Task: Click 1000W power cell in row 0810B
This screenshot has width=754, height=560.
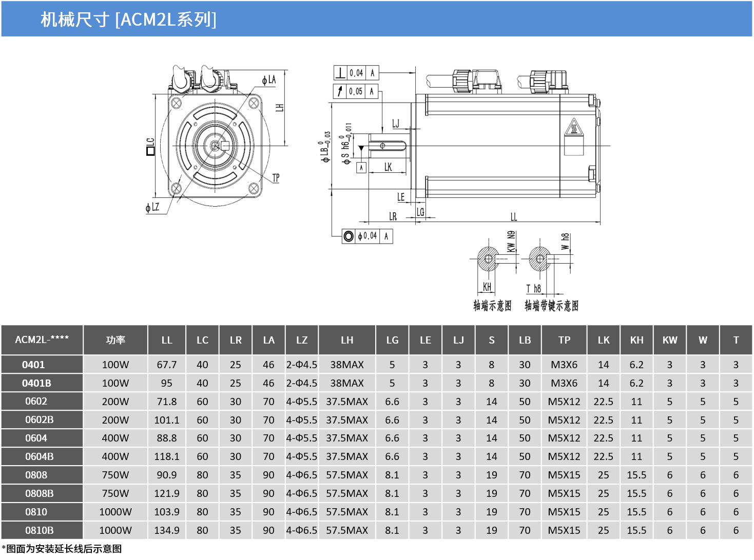Action: [x=115, y=530]
